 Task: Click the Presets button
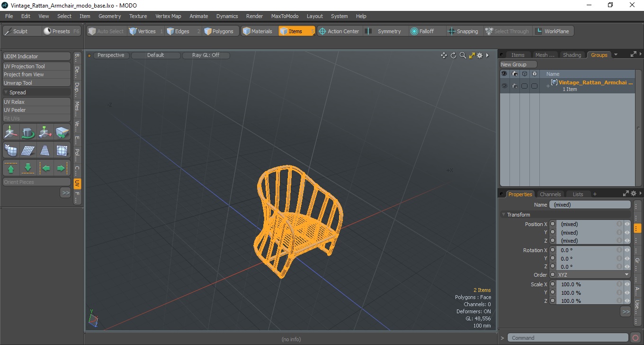point(61,31)
